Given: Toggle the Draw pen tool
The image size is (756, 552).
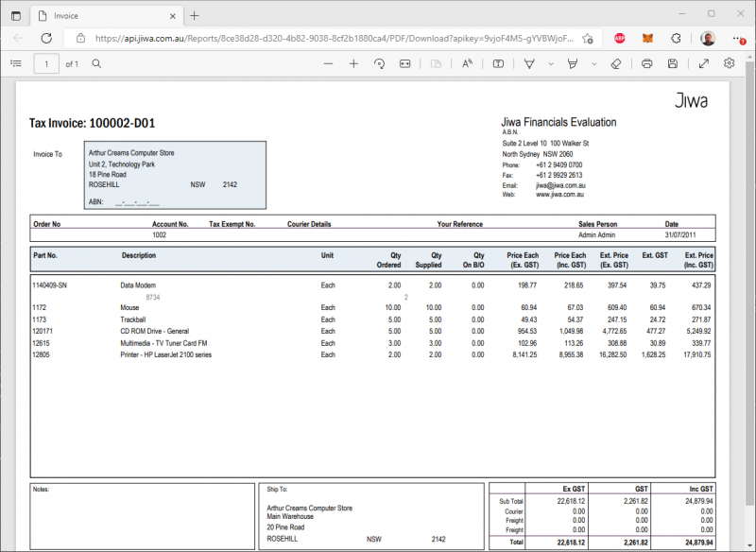Looking at the screenshot, I should (529, 63).
